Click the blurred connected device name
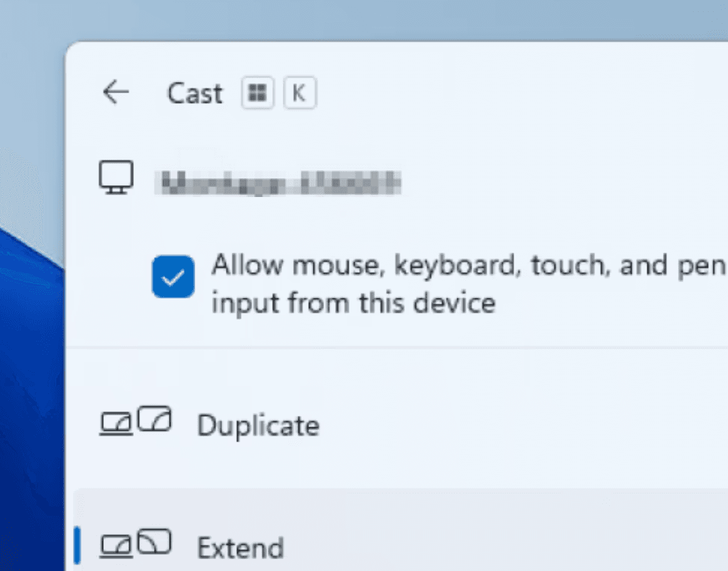Image resolution: width=728 pixels, height=571 pixels. [x=278, y=183]
